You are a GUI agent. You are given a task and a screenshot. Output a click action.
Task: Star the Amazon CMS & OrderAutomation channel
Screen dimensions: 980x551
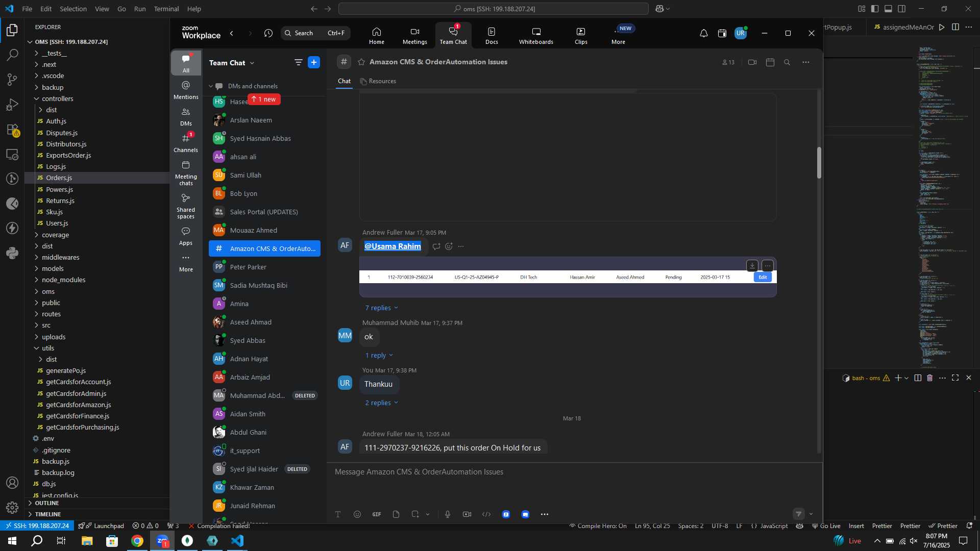(x=361, y=62)
